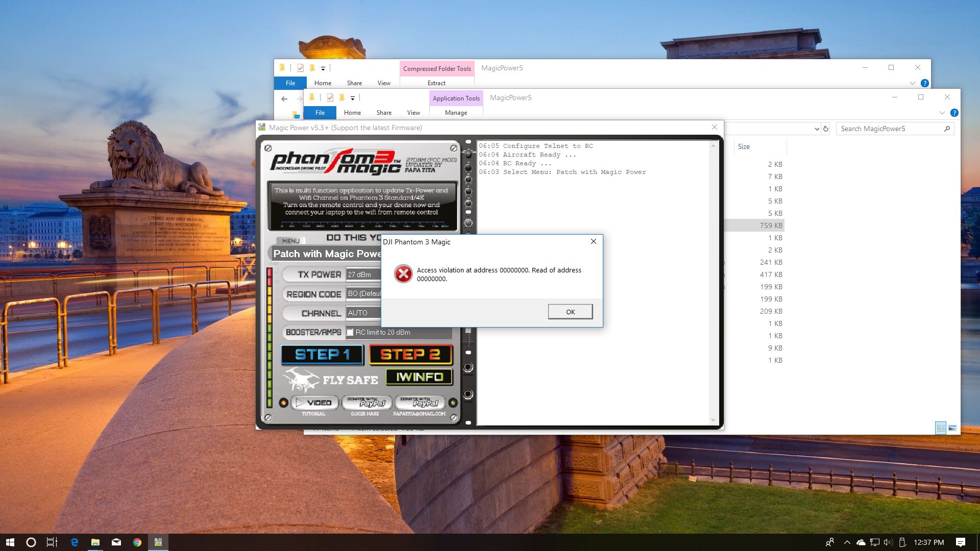Click OK in the access violation dialog

pyautogui.click(x=570, y=312)
